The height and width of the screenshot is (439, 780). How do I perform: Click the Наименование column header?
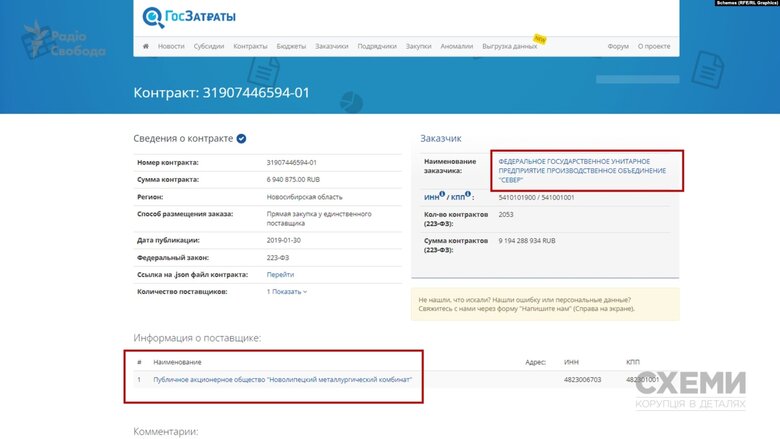click(177, 362)
